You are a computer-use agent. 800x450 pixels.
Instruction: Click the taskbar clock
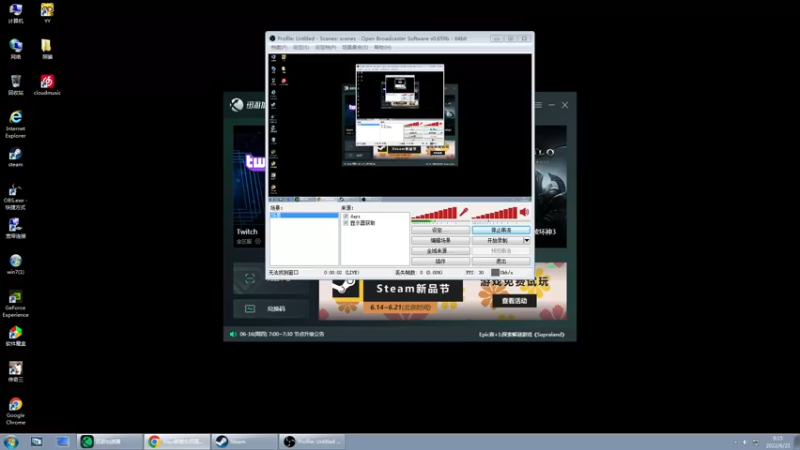[778, 442]
